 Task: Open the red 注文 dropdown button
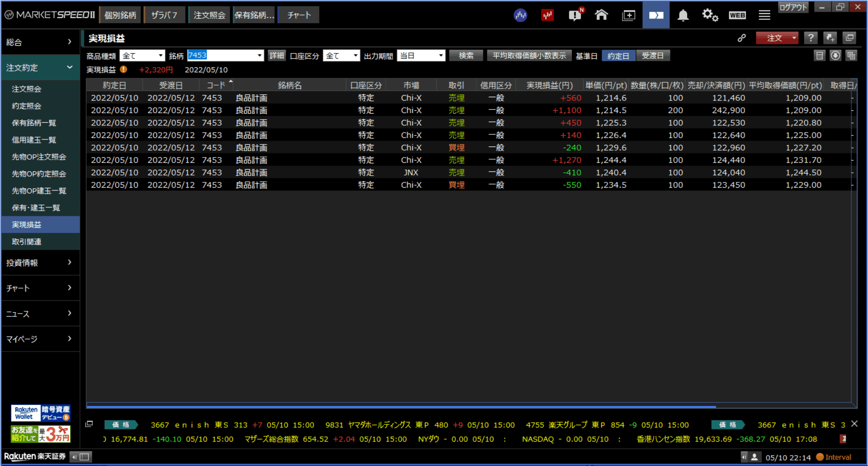(777, 38)
